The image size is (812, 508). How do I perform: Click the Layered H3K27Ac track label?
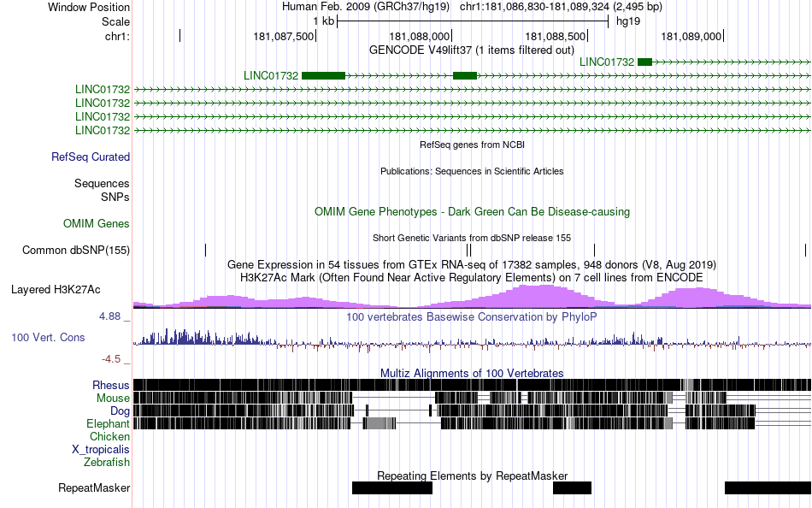pyautogui.click(x=56, y=289)
